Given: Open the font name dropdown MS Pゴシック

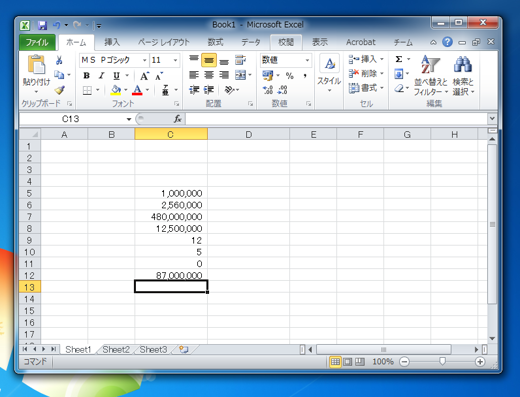Looking at the screenshot, I should pyautogui.click(x=144, y=60).
